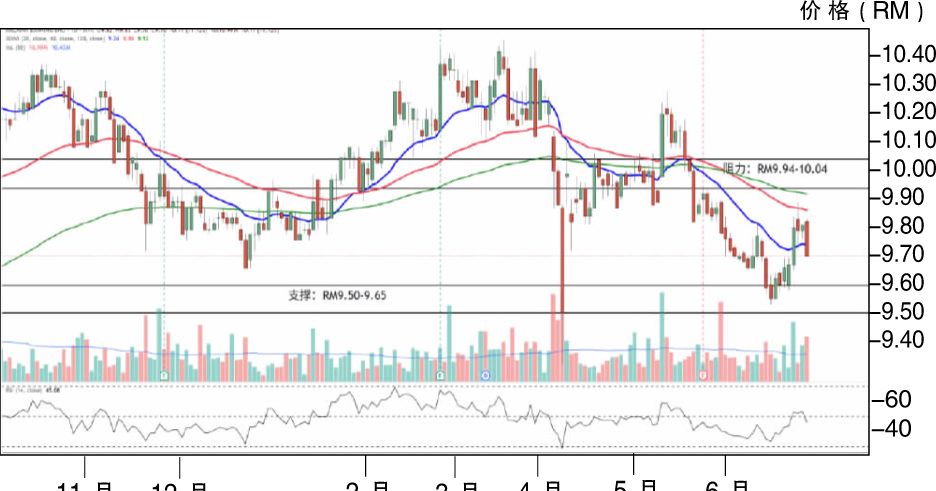The width and height of the screenshot is (936, 491).
Task: Click the 10.30 price axis label
Action: 909,83
